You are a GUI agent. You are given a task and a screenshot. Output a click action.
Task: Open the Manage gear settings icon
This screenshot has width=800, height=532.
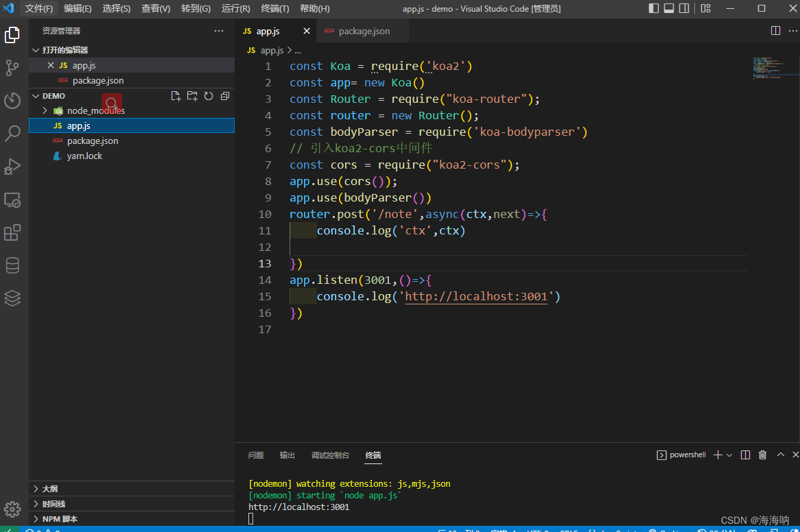12,509
